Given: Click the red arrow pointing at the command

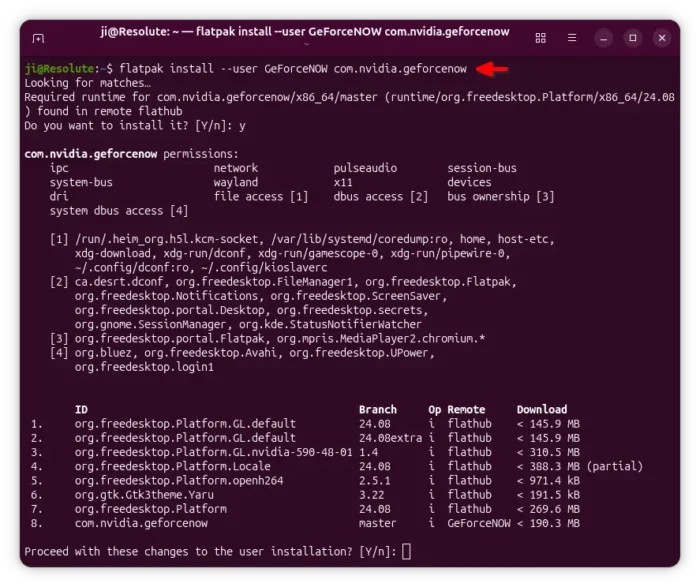Looking at the screenshot, I should click(x=492, y=69).
